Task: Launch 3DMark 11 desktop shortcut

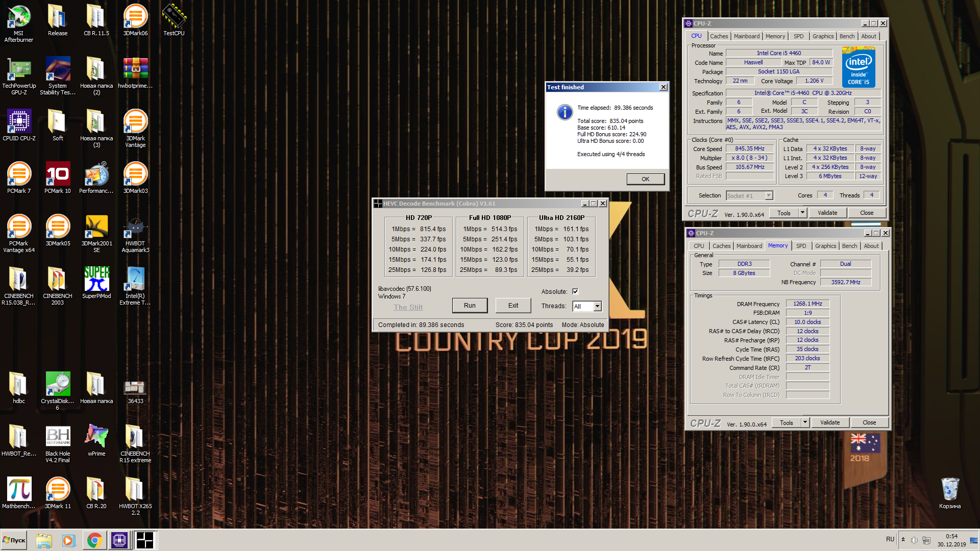Action: click(x=58, y=493)
